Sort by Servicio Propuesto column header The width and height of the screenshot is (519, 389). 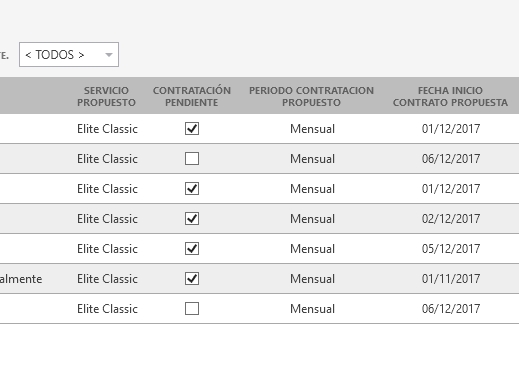[x=106, y=96]
